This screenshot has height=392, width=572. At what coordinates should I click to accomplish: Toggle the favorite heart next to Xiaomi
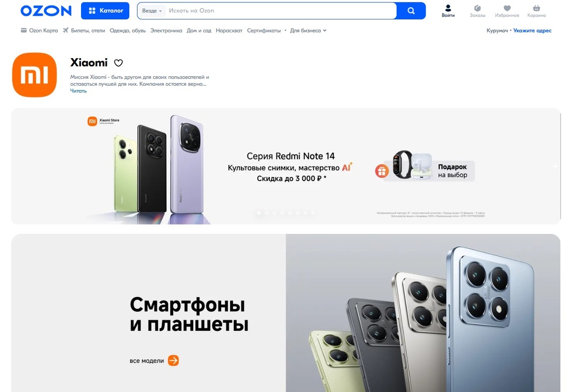[119, 63]
